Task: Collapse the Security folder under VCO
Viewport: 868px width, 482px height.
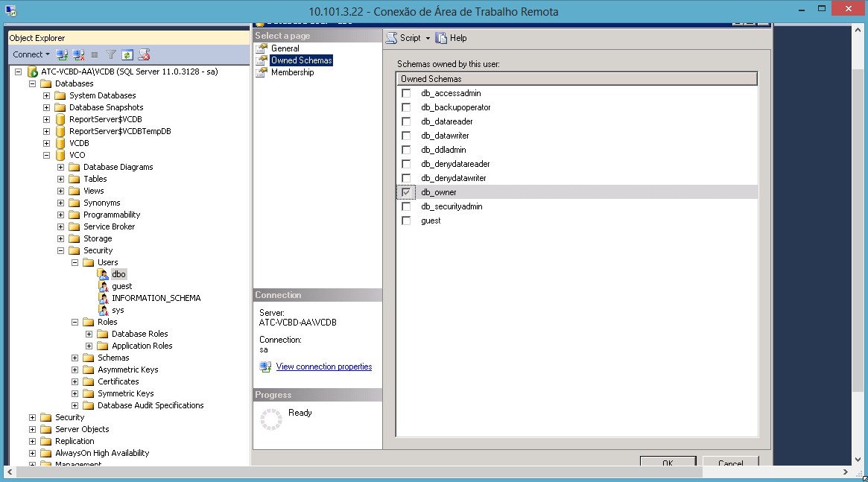Action: (x=61, y=250)
